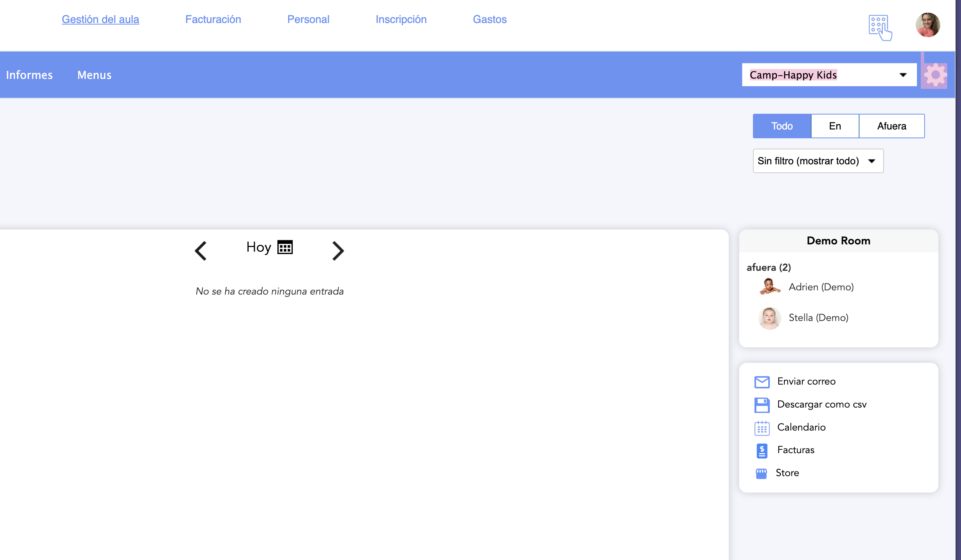Open the Facturación tab
Viewport: 961px width, 560px height.
coord(213,20)
